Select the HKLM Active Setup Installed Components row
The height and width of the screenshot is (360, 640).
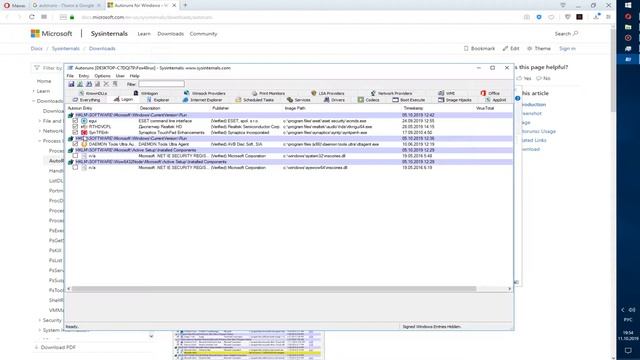290,150
